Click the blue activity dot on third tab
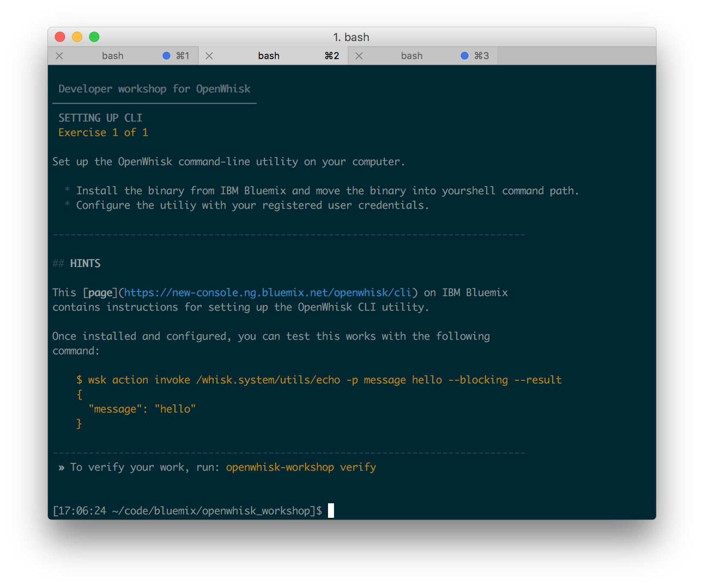Viewport: 704px width, 588px height. [464, 56]
